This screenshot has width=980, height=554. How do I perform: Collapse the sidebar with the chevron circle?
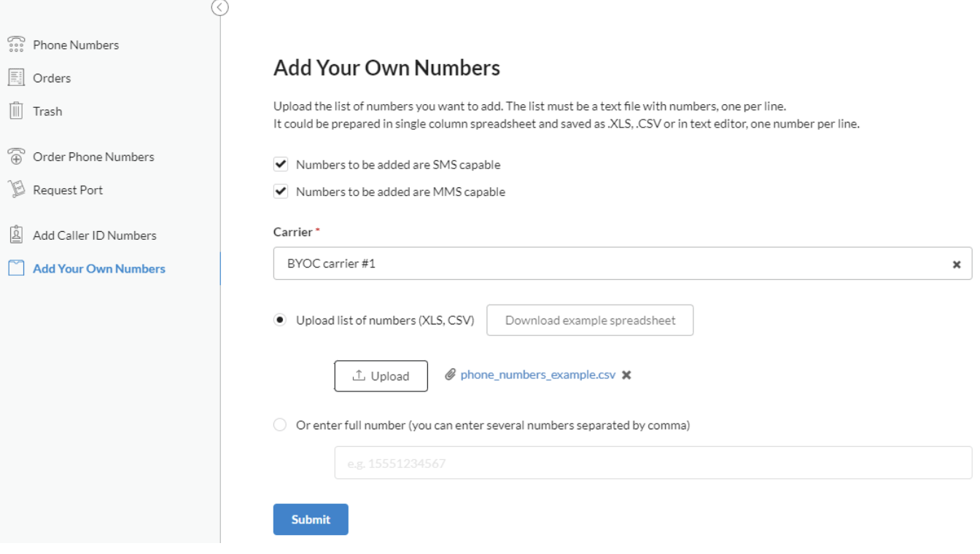pos(219,7)
